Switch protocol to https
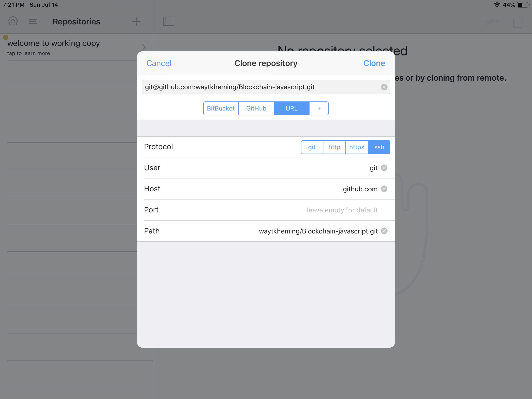Screen dimensions: 532x399 (356, 147)
